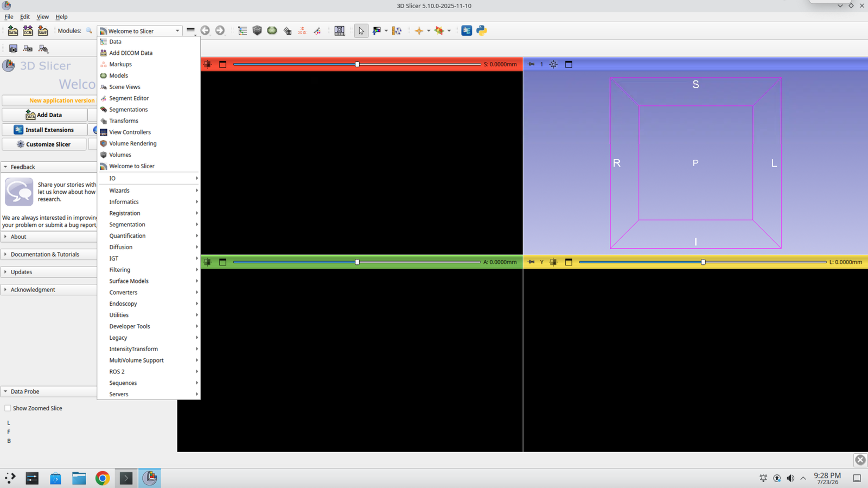Open the File menu
This screenshot has width=868, height=488.
[x=9, y=17]
